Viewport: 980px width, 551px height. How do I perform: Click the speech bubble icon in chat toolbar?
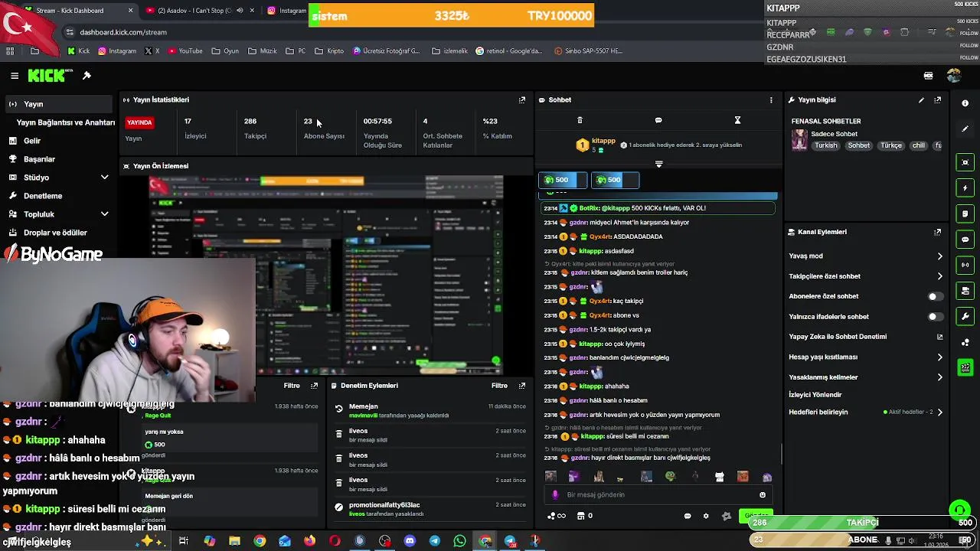coord(658,120)
